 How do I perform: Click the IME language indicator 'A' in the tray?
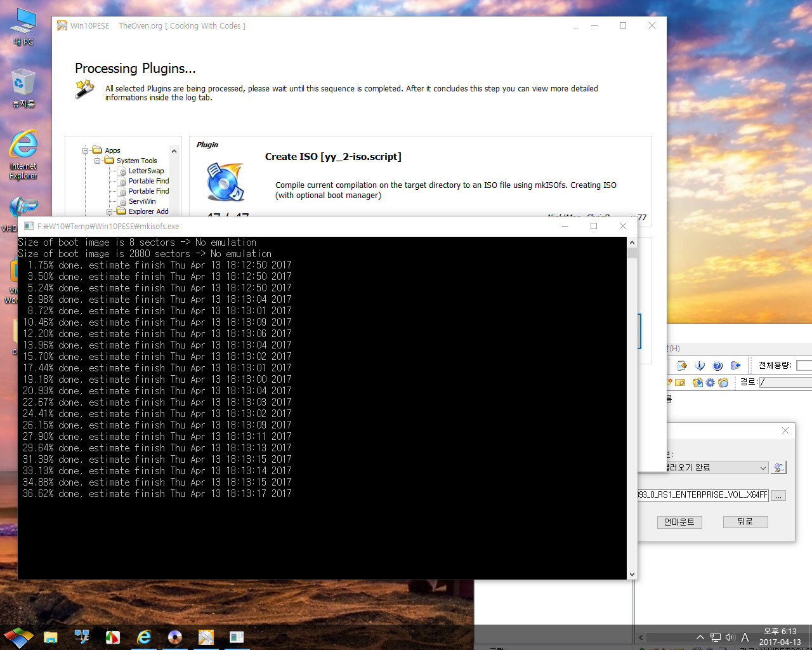tap(745, 637)
